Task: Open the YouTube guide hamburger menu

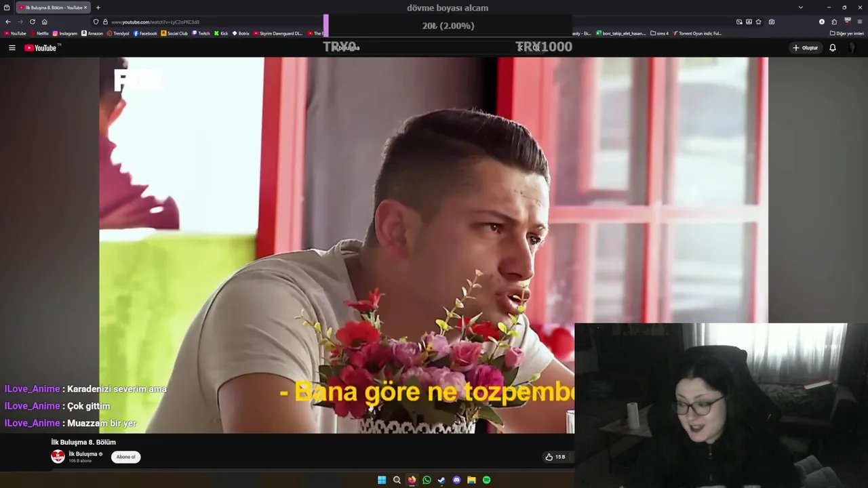Action: (12, 47)
